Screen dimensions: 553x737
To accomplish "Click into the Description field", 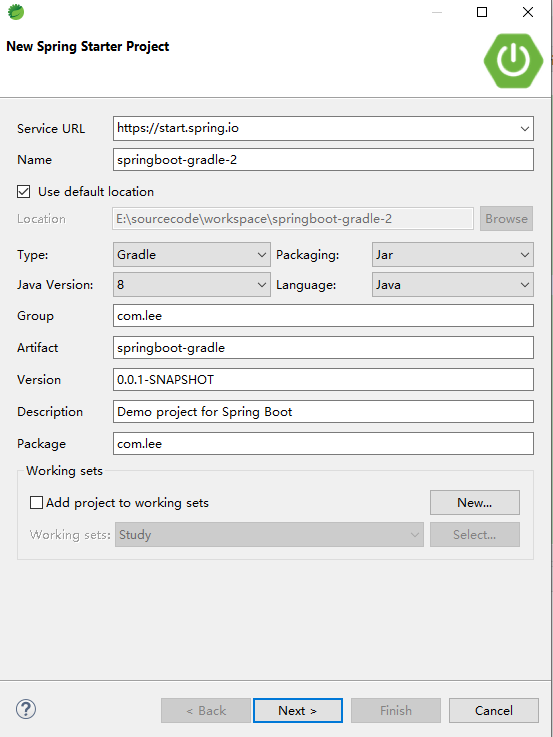I will pos(323,412).
